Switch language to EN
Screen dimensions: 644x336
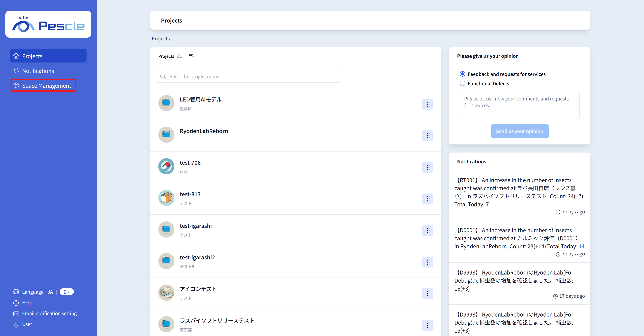[x=67, y=292]
